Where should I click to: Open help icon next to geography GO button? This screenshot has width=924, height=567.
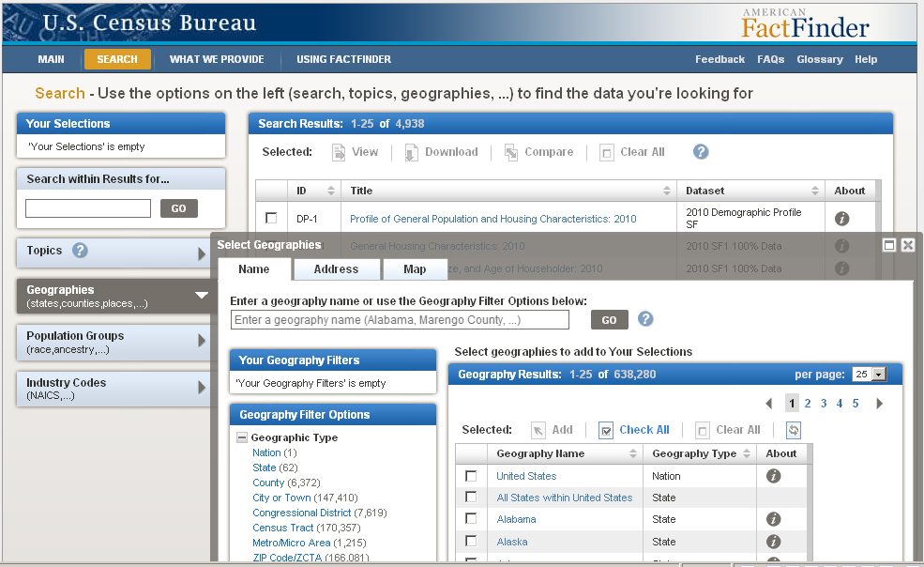(x=645, y=319)
